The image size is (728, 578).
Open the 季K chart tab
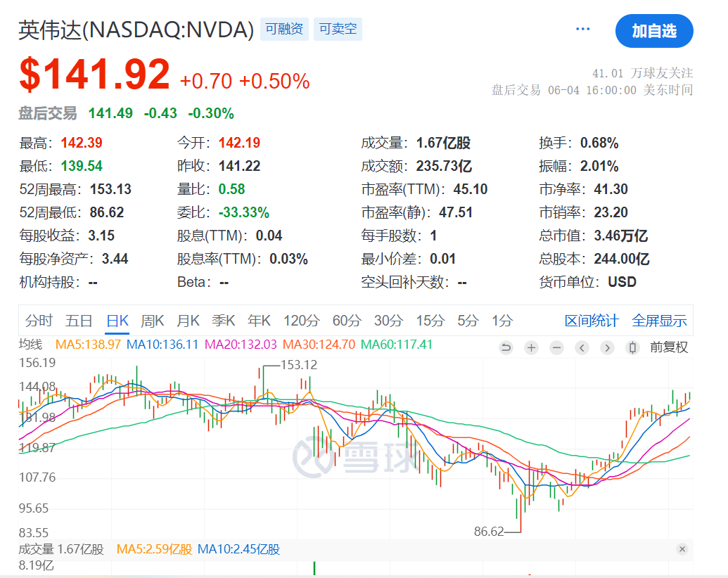click(223, 321)
